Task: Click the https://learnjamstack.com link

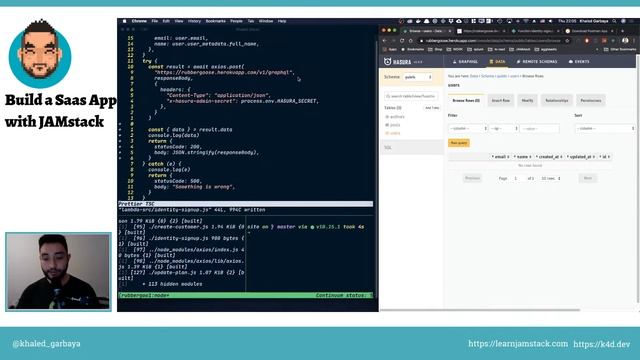Action: [x=518, y=344]
